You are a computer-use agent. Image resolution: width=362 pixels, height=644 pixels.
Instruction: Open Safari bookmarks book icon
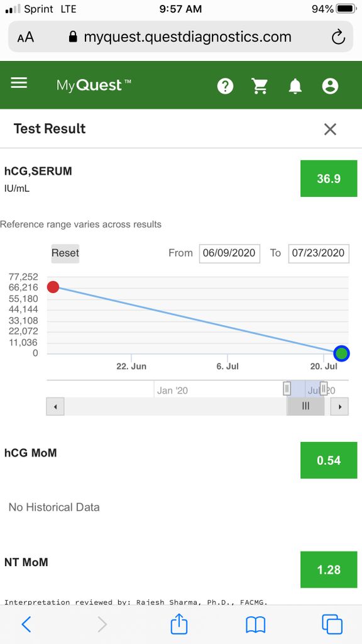pos(255,625)
